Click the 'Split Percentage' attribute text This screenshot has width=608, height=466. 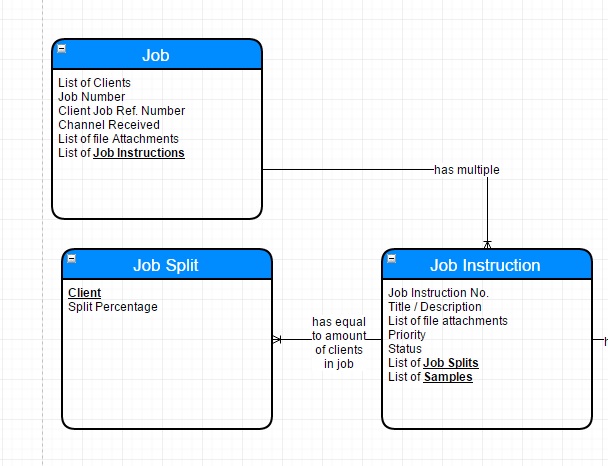coord(113,307)
